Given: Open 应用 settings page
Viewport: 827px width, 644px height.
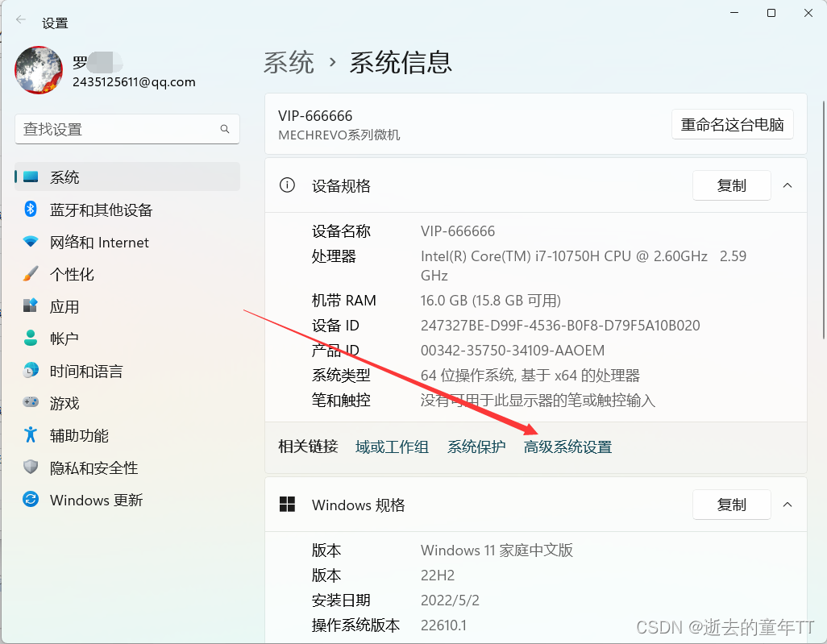Looking at the screenshot, I should (127, 306).
